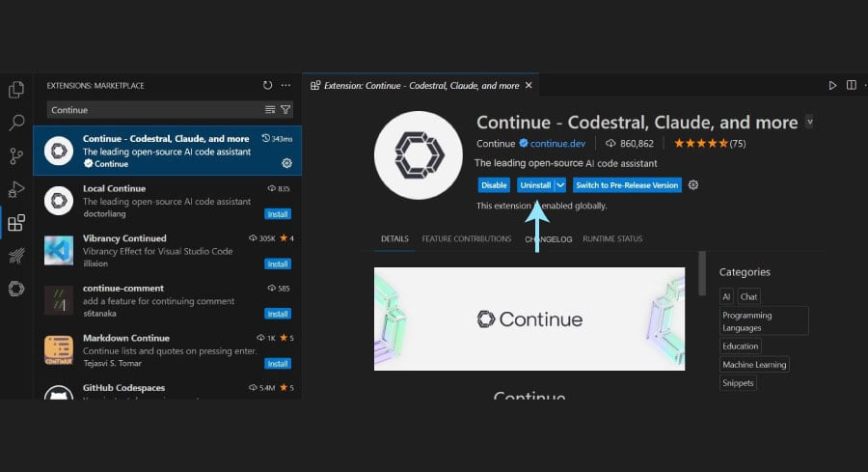The height and width of the screenshot is (472, 868).
Task: Open the Run and Debug view
Action: coord(16,189)
